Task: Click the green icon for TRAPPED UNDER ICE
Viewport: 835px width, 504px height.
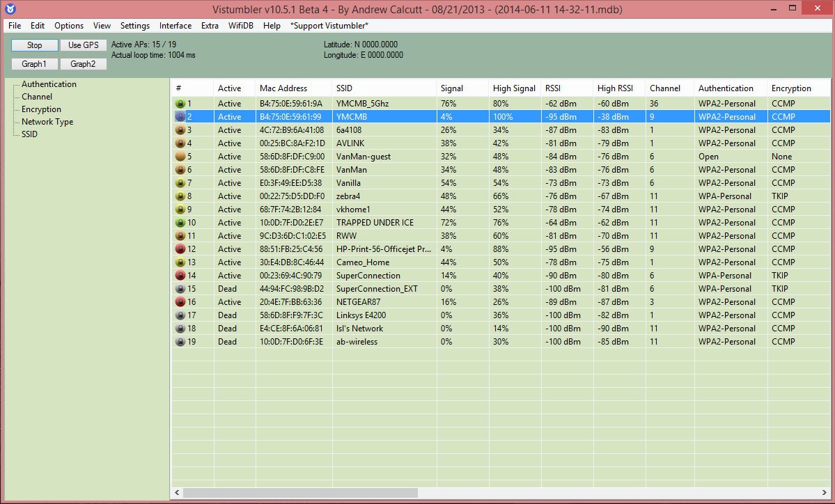Action: 180,223
